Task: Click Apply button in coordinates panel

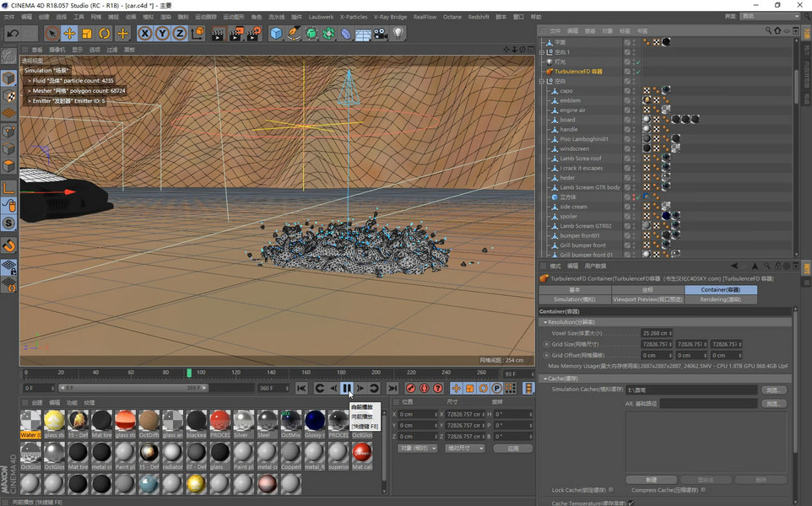Action: point(512,449)
